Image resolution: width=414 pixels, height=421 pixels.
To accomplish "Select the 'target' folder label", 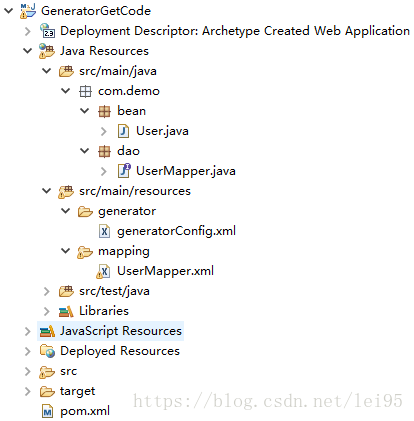I will (78, 391).
